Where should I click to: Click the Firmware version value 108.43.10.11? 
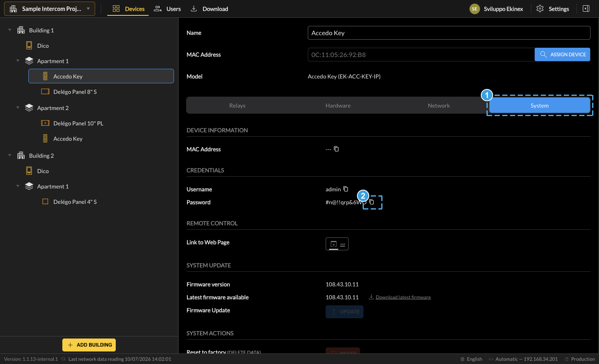pos(342,284)
